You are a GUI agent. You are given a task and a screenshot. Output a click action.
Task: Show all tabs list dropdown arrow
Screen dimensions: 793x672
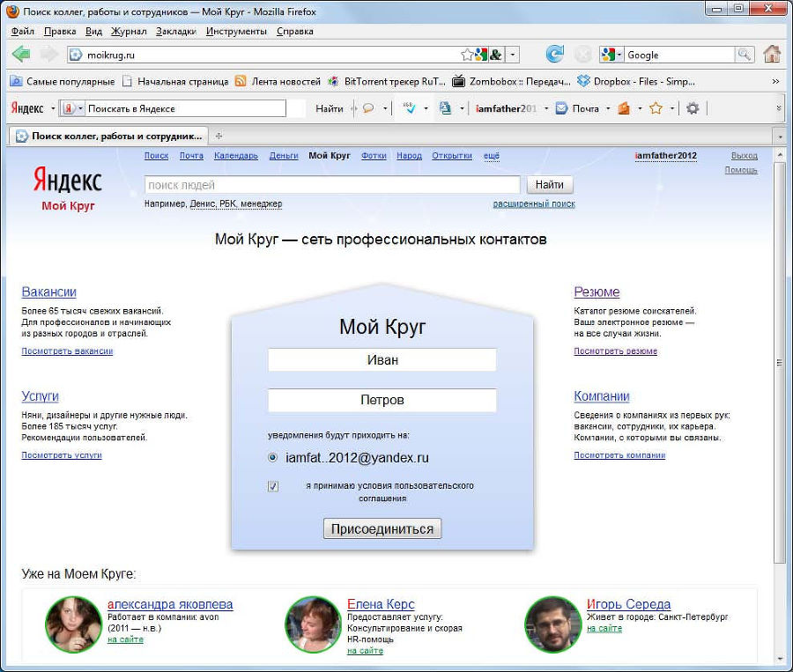[x=779, y=137]
